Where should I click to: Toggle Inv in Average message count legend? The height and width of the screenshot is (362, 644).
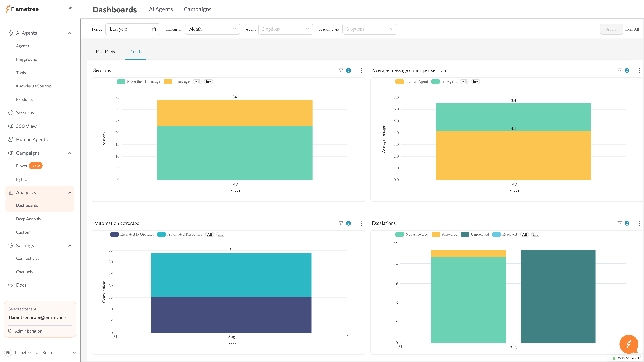pos(475,82)
